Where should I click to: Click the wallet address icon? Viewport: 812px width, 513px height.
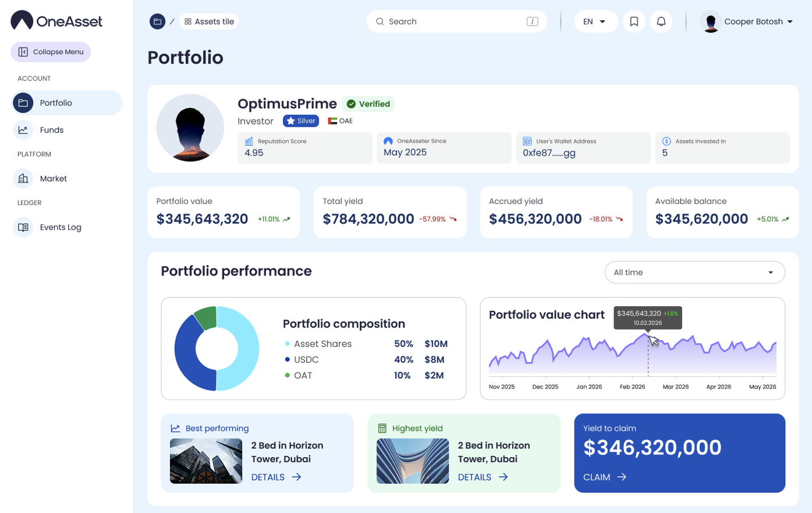coord(527,141)
